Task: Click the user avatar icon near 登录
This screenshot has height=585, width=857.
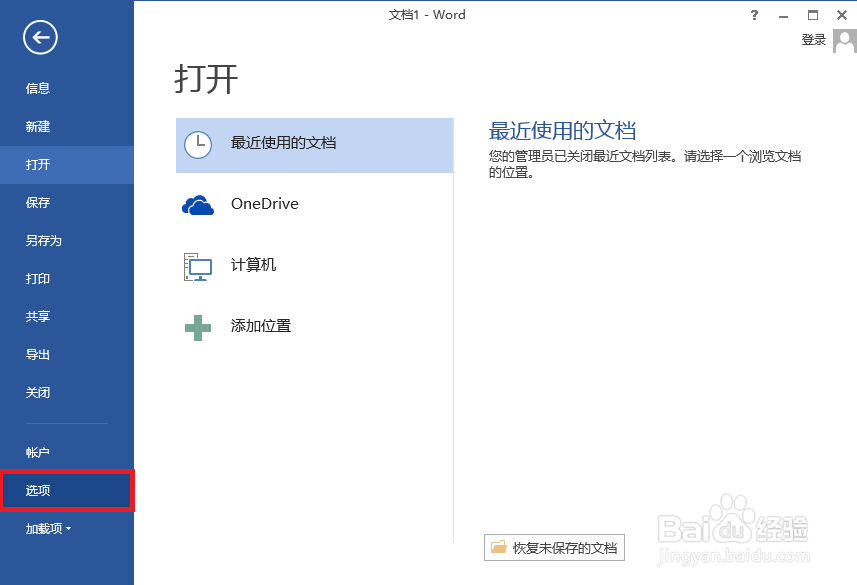Action: click(x=843, y=40)
